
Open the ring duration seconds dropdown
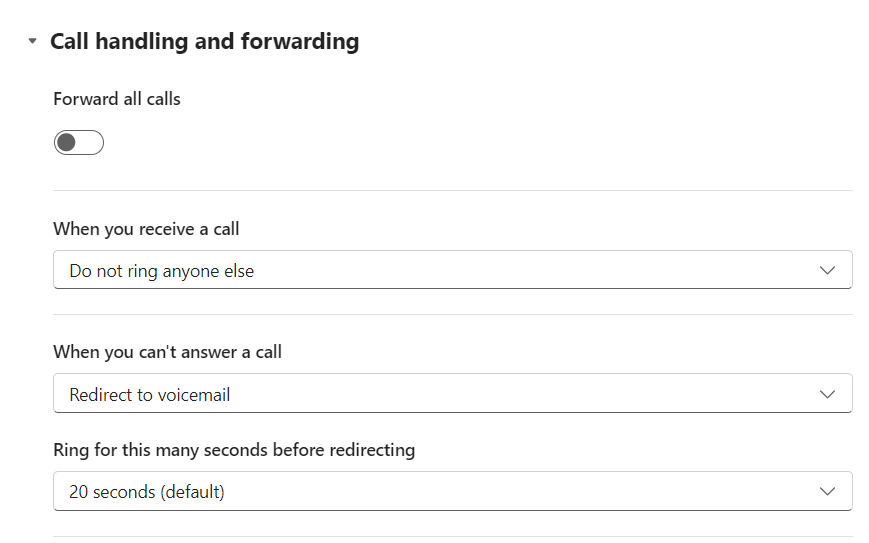[452, 492]
